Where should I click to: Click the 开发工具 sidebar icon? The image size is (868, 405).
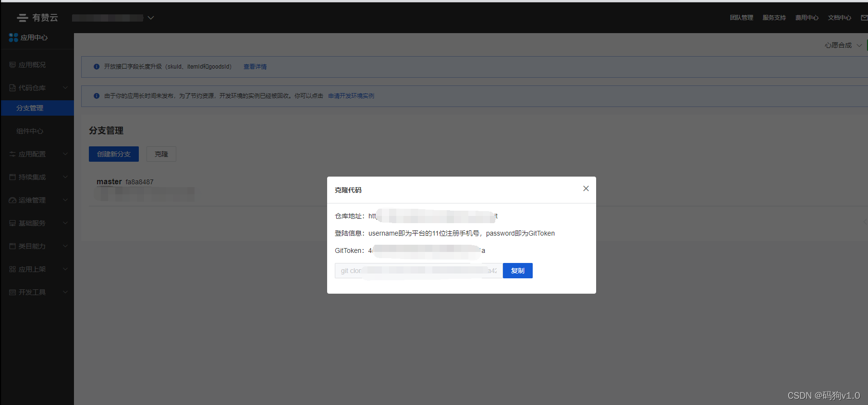pyautogui.click(x=12, y=292)
